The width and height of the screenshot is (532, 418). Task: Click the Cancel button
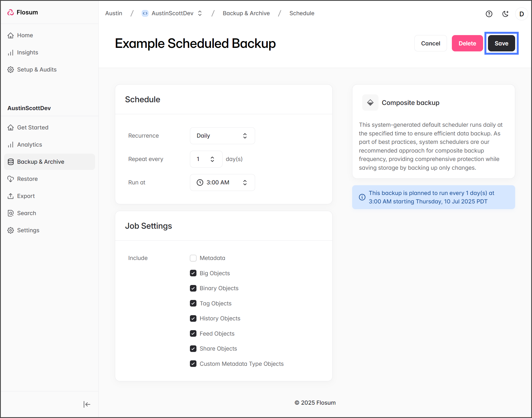click(x=430, y=44)
